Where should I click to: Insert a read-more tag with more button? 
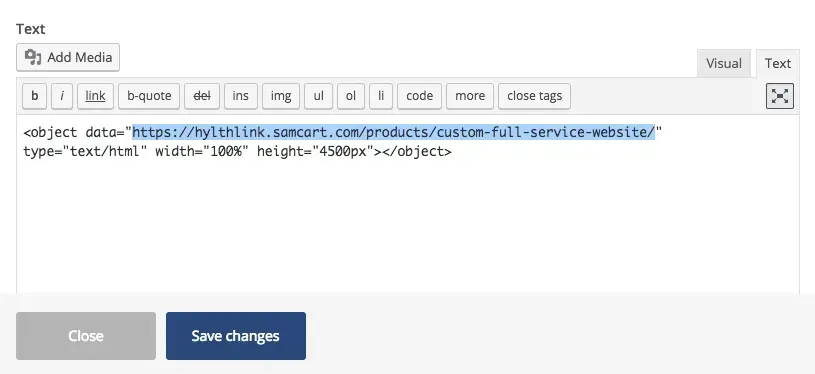[470, 96]
